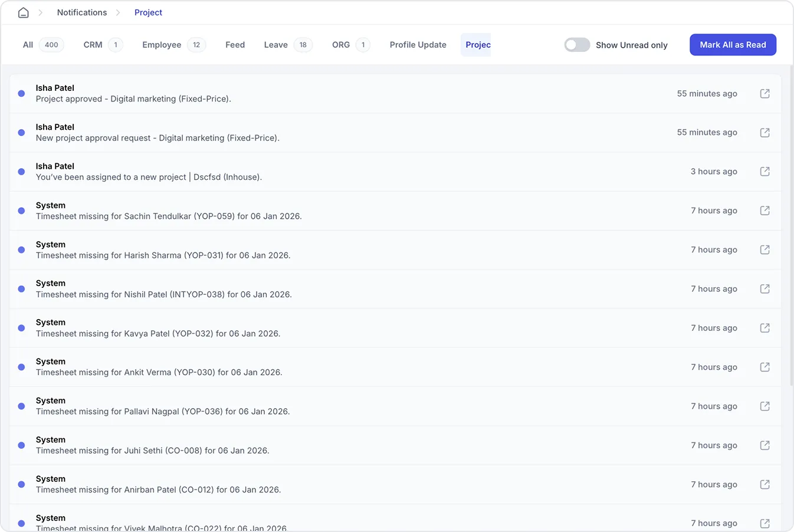
Task: Switch to the Employee filter tab
Action: click(160, 44)
